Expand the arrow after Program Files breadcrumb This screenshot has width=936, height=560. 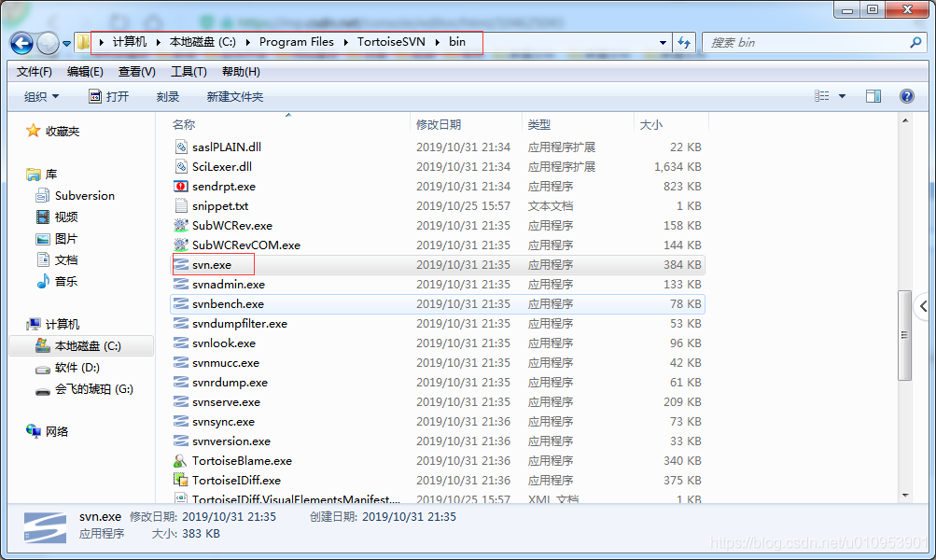346,42
